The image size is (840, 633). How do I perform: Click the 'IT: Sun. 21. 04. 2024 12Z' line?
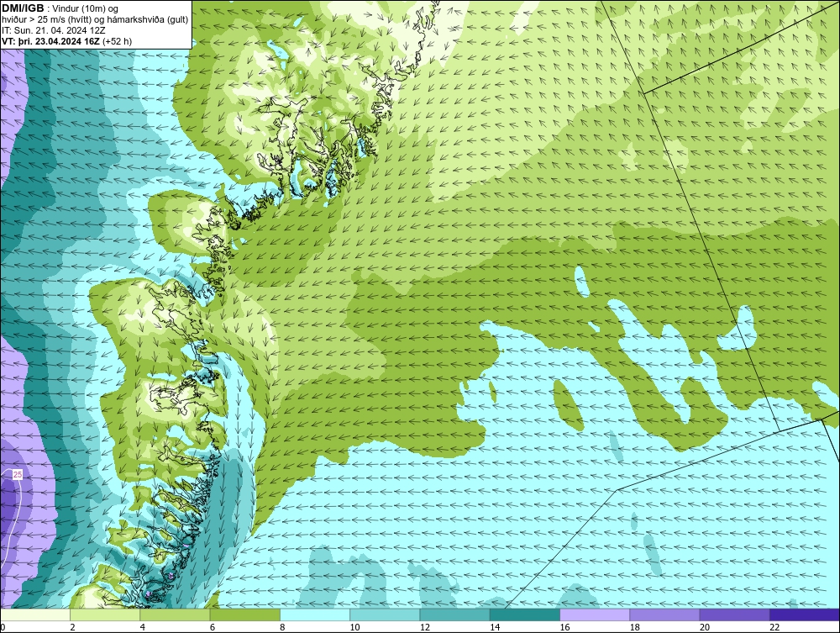click(53, 30)
